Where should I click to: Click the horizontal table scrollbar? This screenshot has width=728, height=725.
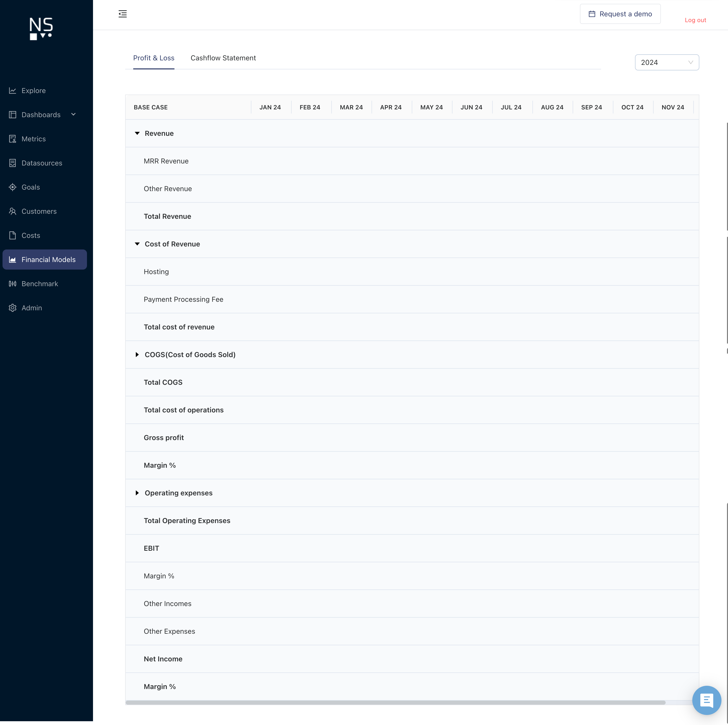pos(396,702)
